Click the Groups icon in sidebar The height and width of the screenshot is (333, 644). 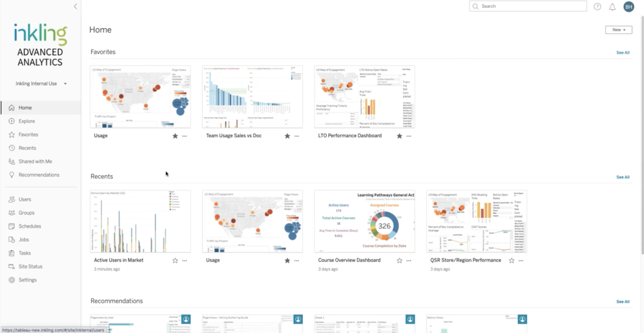coord(12,213)
